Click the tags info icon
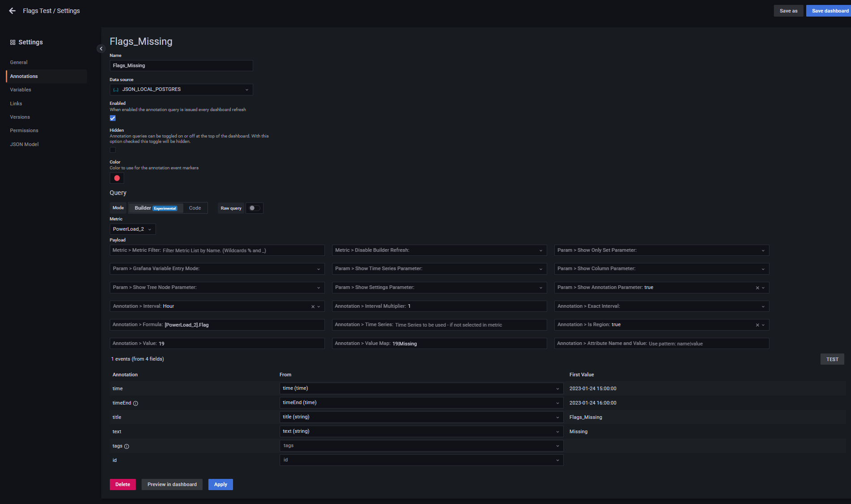Image resolution: width=851 pixels, height=504 pixels. (126, 446)
